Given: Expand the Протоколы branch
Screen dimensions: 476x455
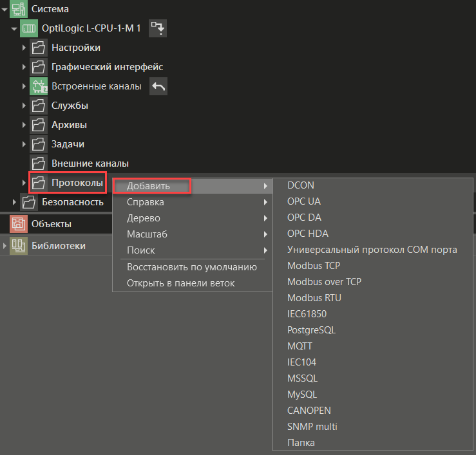Looking at the screenshot, I should coord(24,183).
